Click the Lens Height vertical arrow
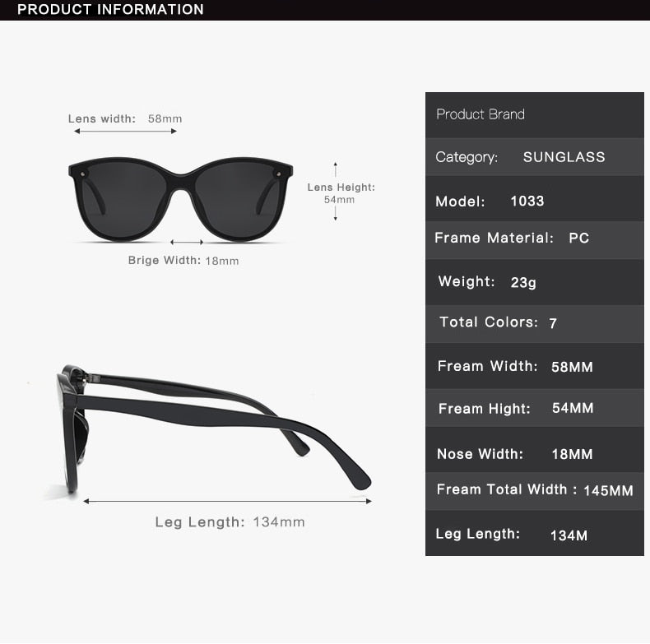650x644 pixels. 336,191
